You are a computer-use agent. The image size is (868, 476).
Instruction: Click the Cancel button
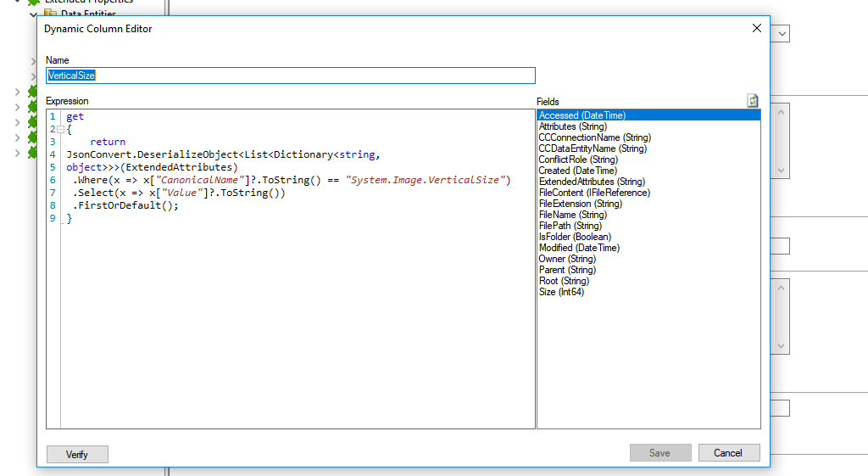(x=728, y=453)
